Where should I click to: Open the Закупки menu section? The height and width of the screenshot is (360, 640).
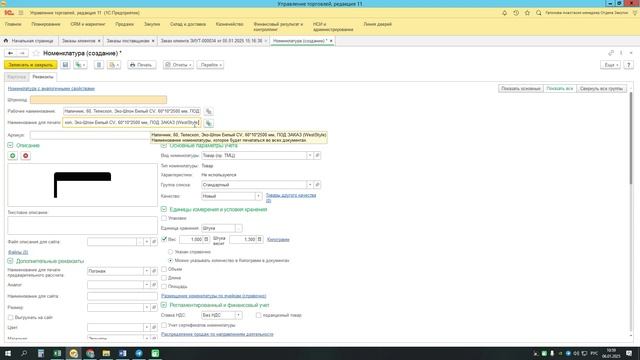(152, 24)
